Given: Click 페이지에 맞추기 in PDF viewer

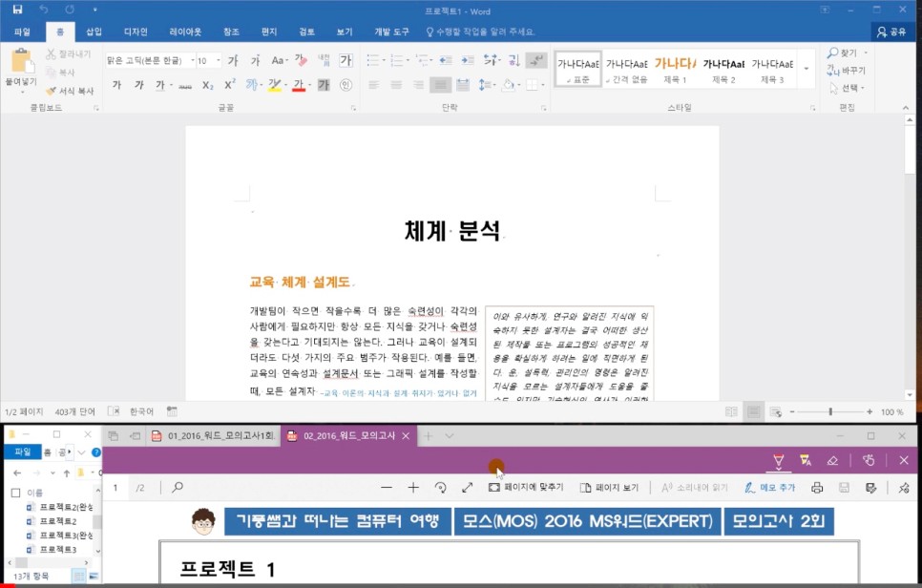Looking at the screenshot, I should tap(526, 488).
